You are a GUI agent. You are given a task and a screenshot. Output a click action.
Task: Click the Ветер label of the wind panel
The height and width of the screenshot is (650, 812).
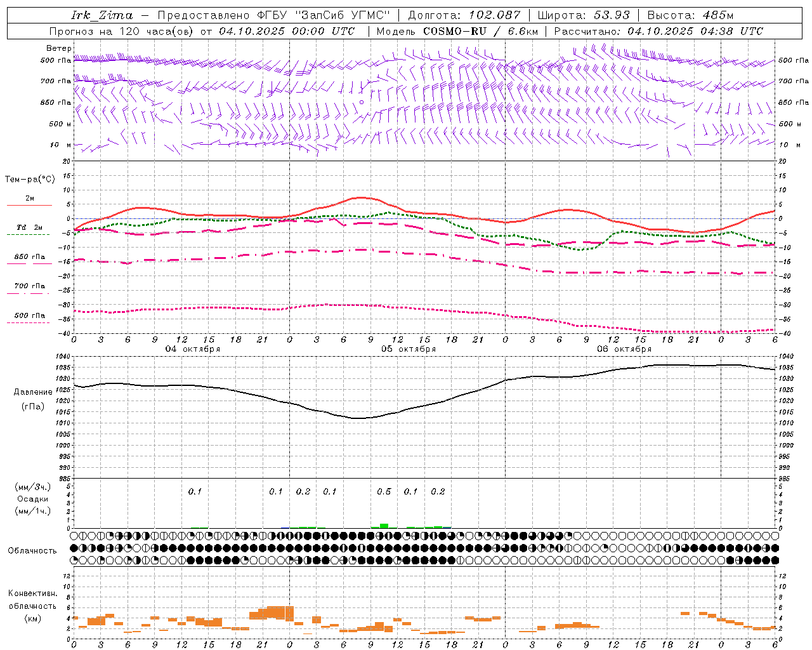pos(59,48)
